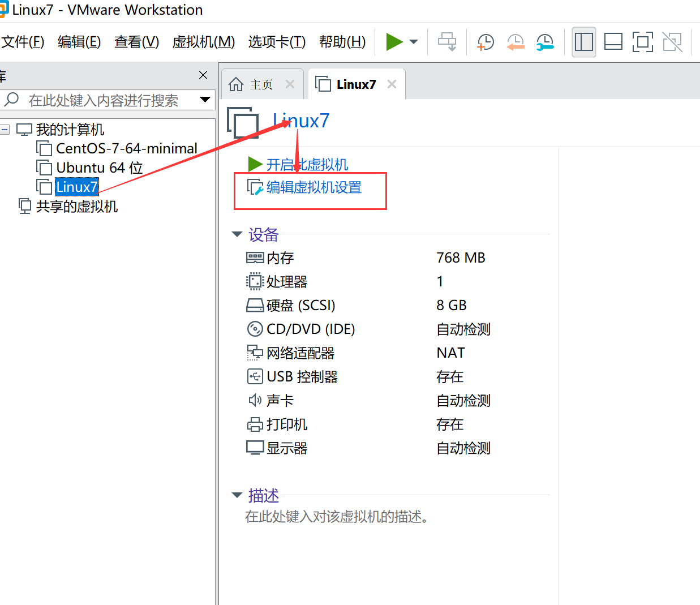
Task: Switch to the Linux7 tab
Action: 356,84
